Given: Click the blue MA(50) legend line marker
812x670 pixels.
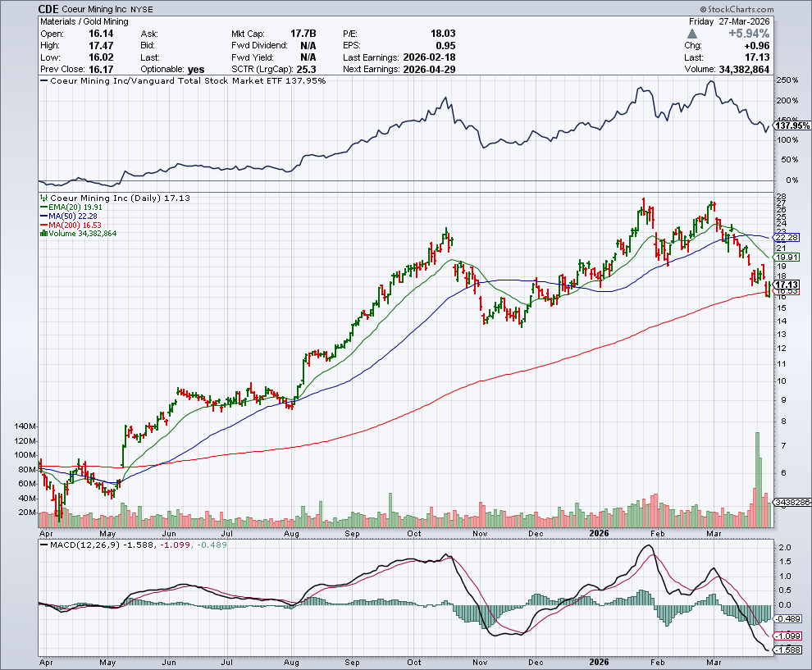Looking at the screenshot, I should (44, 216).
